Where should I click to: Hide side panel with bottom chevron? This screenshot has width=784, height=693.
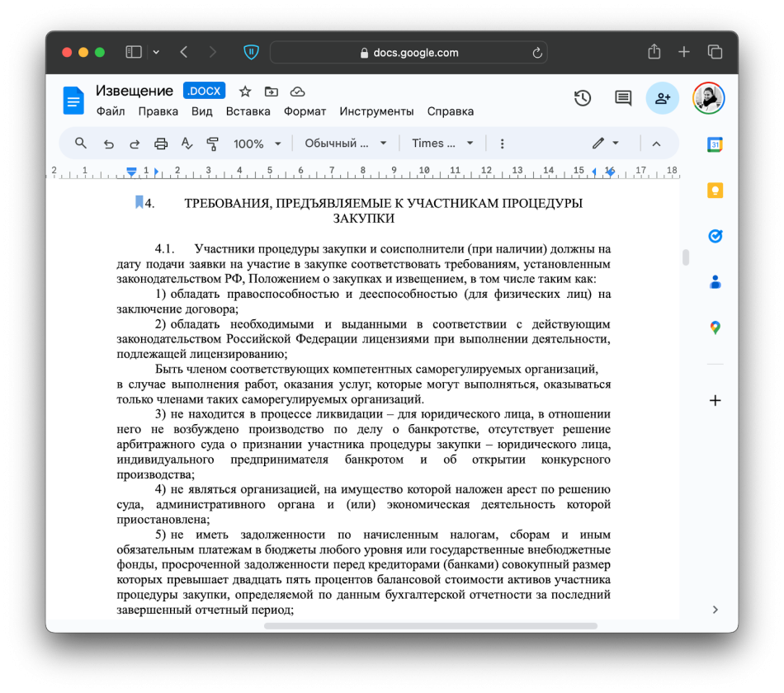(715, 610)
